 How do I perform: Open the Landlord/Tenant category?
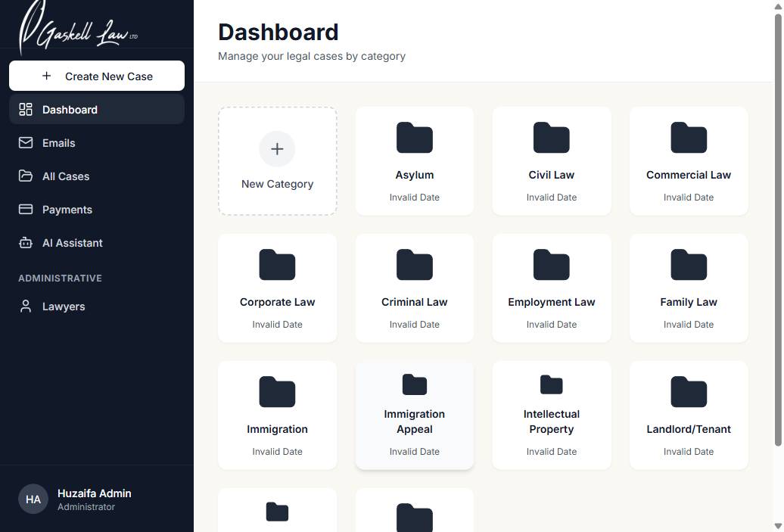click(688, 415)
